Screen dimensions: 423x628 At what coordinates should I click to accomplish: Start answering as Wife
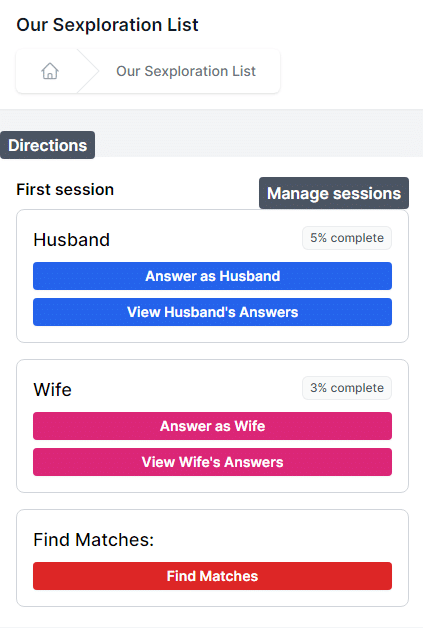(x=212, y=426)
